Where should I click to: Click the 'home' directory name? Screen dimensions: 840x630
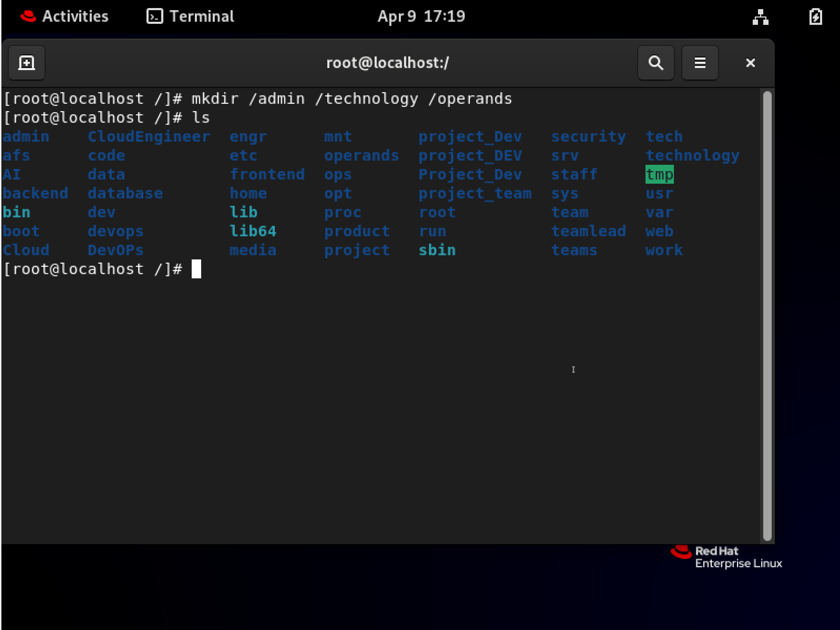click(x=248, y=194)
